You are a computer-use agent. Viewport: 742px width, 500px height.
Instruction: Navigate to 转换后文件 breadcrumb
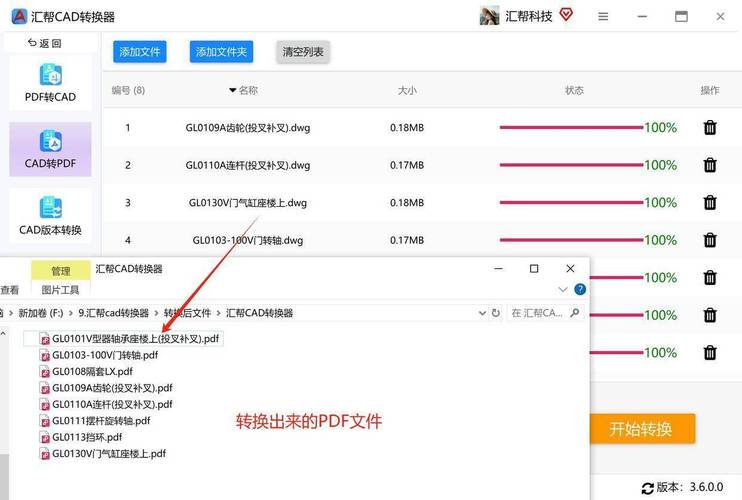(x=187, y=313)
